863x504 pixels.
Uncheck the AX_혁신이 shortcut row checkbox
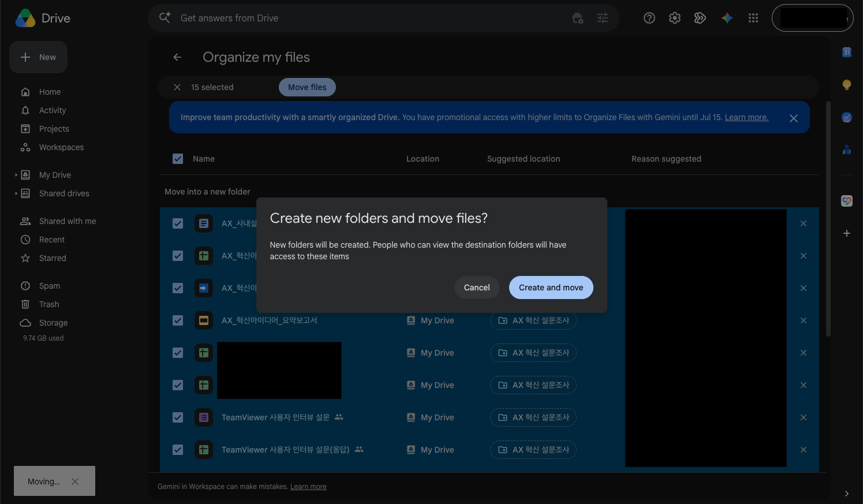178,288
